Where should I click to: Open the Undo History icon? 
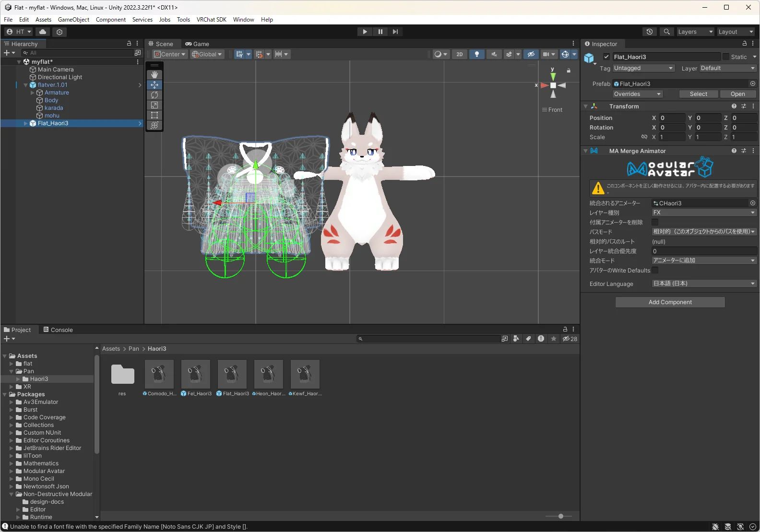(x=650, y=32)
